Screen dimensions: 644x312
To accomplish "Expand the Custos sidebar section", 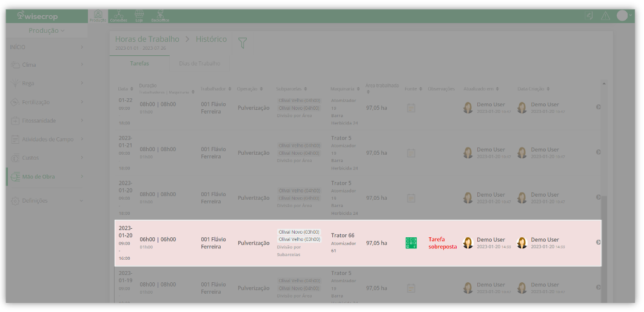I will click(x=47, y=157).
